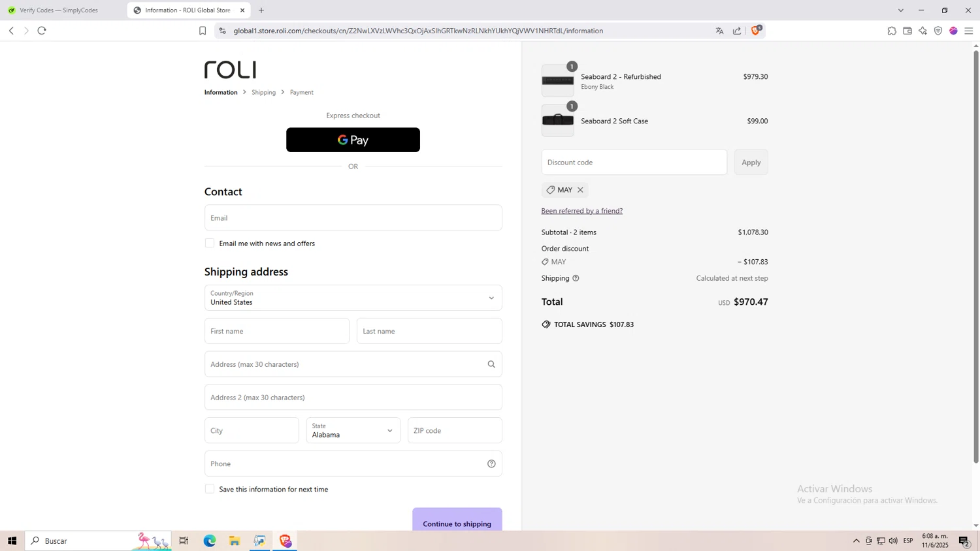
Task: Click Phone input field
Action: pos(353,464)
